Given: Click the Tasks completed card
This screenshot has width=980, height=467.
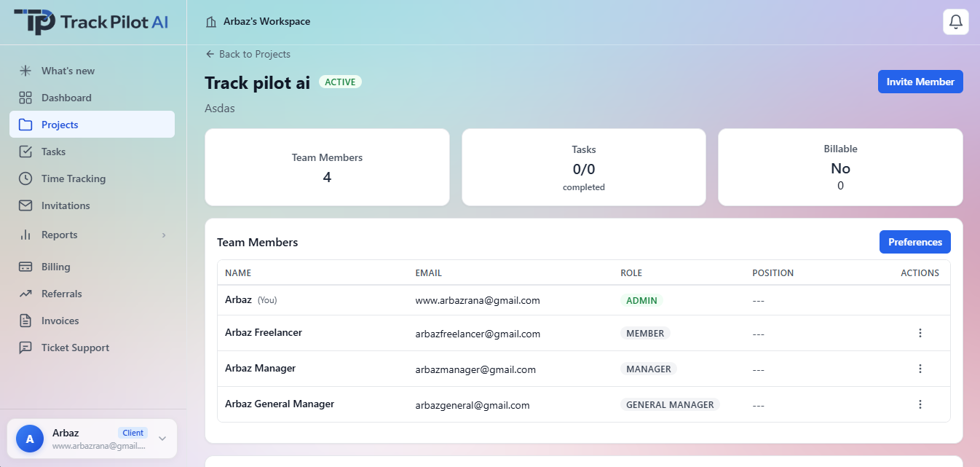Looking at the screenshot, I should click(584, 168).
